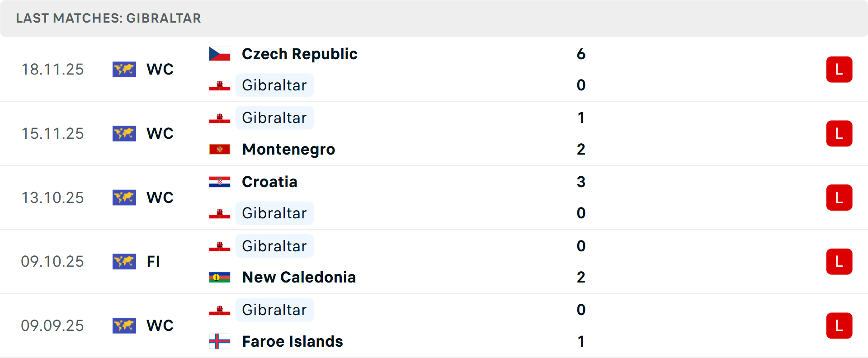Image resolution: width=868 pixels, height=358 pixels.
Task: Select the highlighted Gibraltar label on 15.11.25
Action: (x=274, y=118)
